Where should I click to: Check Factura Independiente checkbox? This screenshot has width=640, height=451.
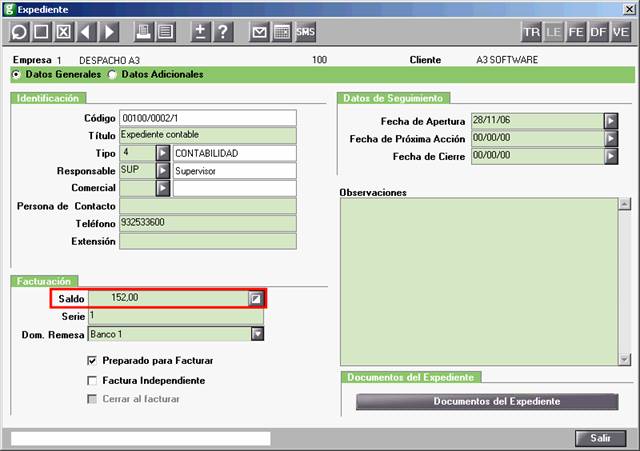pos(92,380)
